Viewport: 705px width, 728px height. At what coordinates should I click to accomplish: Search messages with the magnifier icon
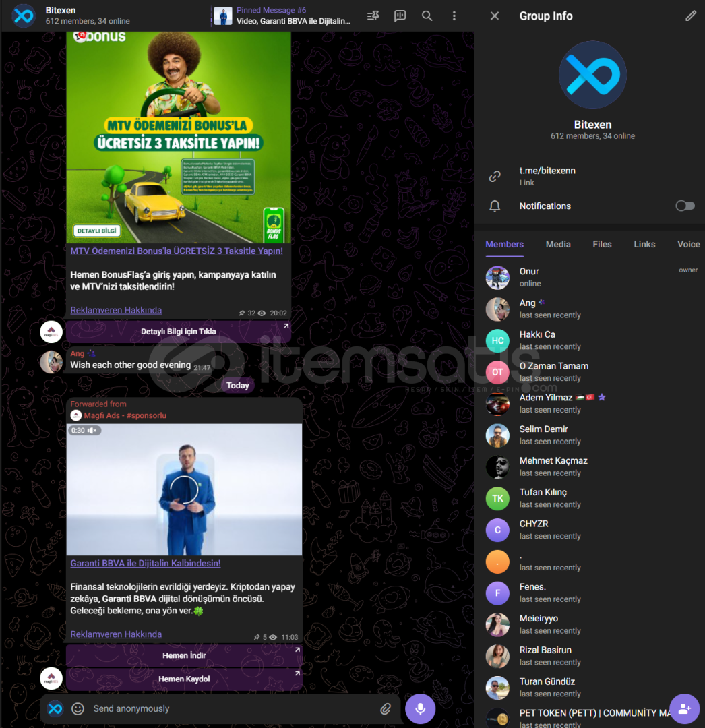tap(427, 16)
